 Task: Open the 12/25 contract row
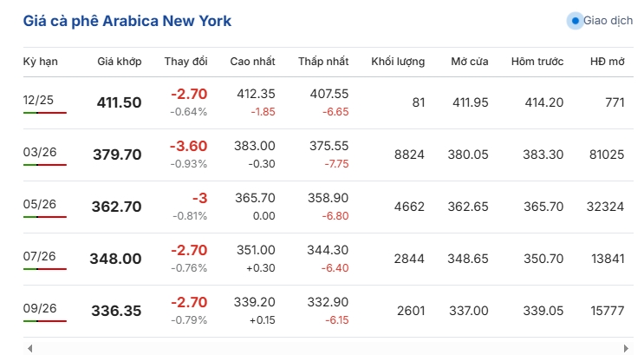pyautogui.click(x=38, y=101)
